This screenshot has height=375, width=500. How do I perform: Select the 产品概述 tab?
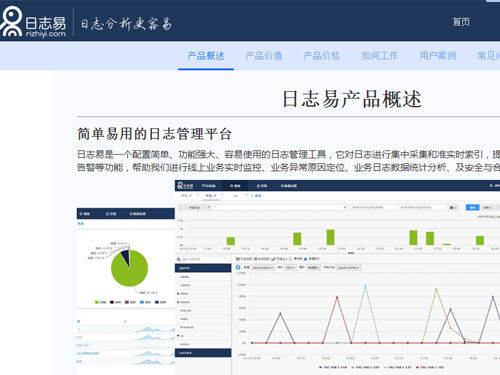(x=206, y=56)
